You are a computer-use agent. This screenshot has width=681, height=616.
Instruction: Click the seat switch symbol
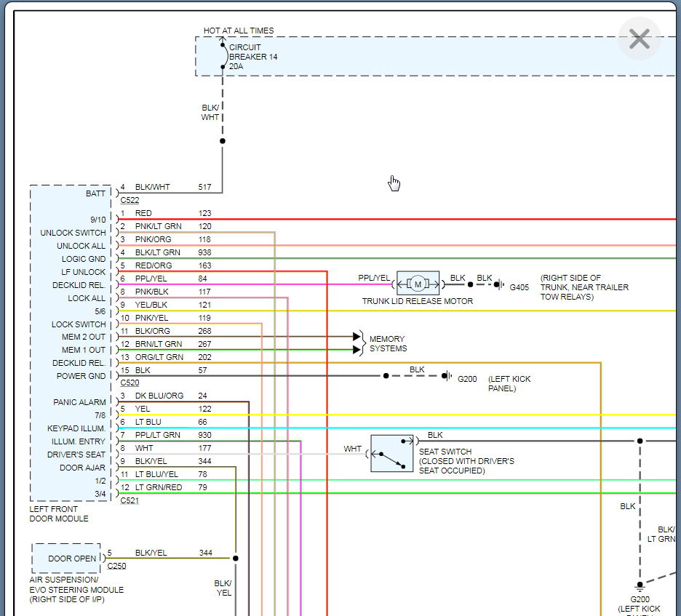391,454
